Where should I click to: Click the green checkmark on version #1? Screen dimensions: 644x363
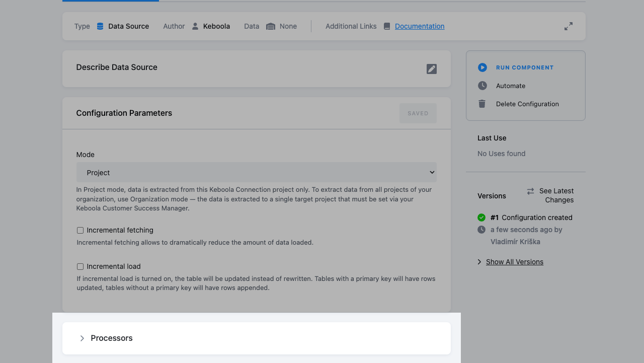point(481,217)
